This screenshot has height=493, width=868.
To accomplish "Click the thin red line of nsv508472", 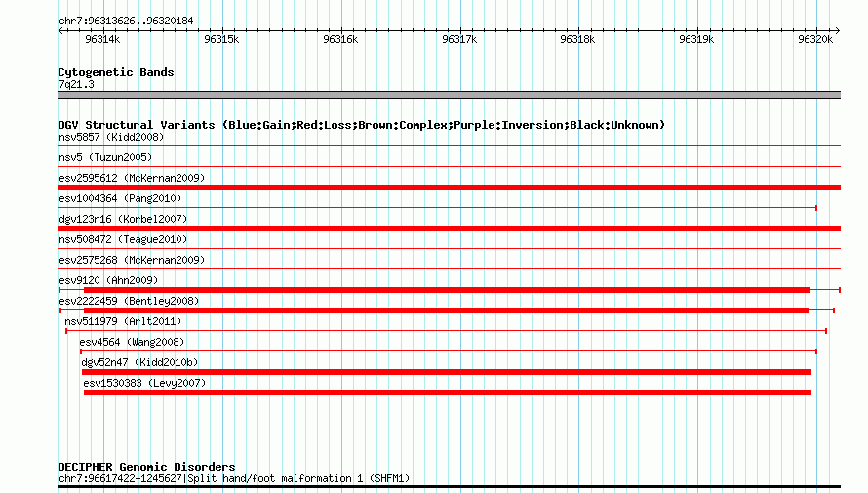I will click(449, 249).
